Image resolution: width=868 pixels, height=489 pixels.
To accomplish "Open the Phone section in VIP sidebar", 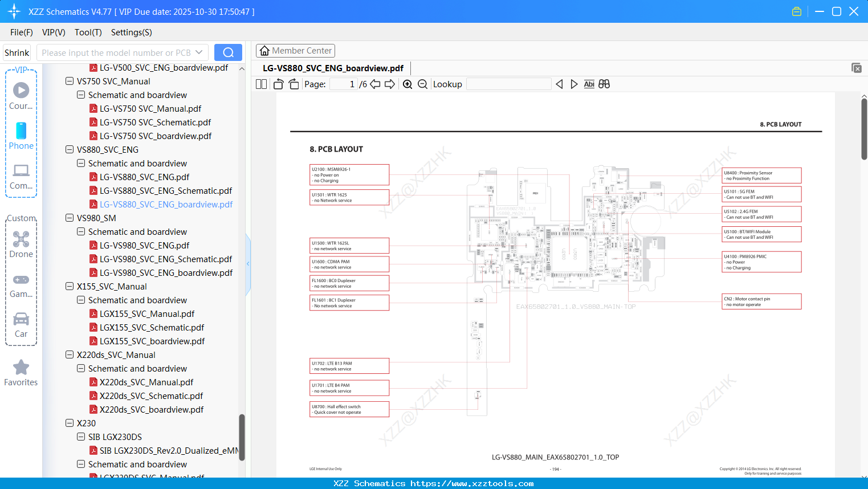I will [21, 131].
